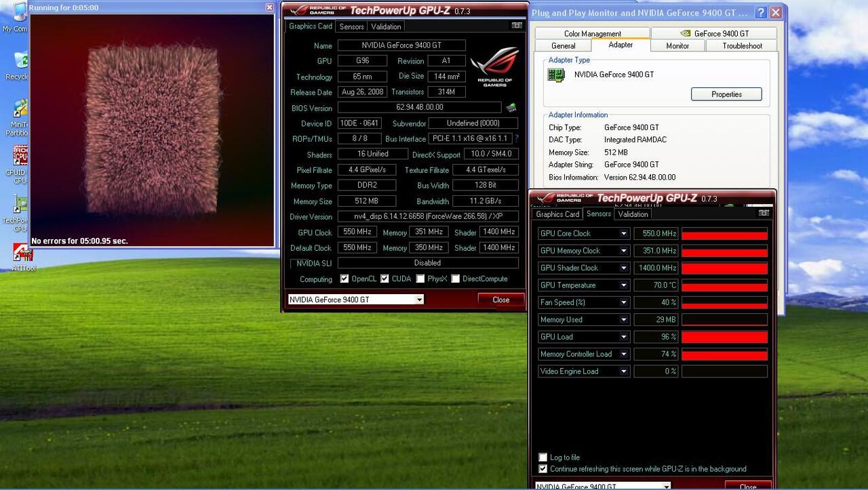The height and width of the screenshot is (490, 868).
Task: Click the Fan Speed 40 % reading
Action: point(656,302)
